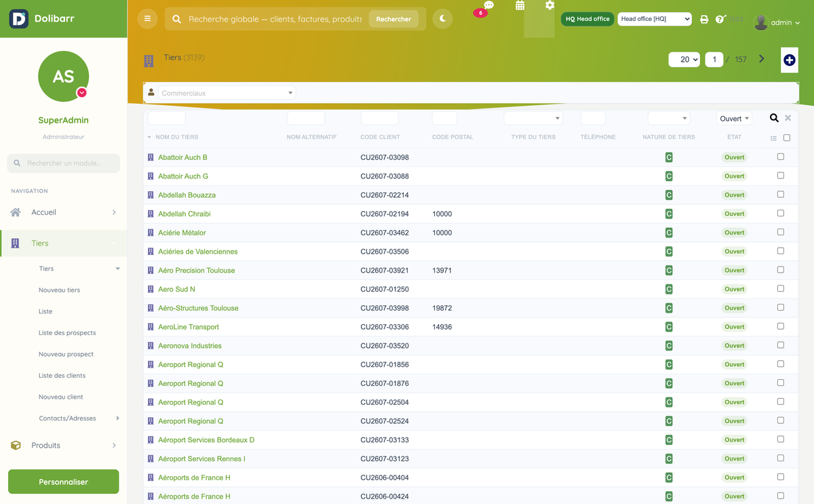Click the admin user avatar icon
The height and width of the screenshot is (504, 814).
(761, 22)
